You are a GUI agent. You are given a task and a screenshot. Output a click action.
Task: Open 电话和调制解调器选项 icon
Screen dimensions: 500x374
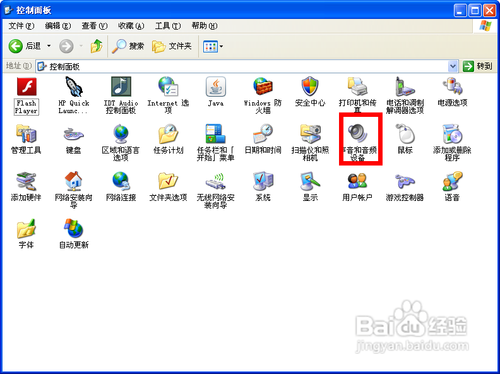pyautogui.click(x=405, y=87)
